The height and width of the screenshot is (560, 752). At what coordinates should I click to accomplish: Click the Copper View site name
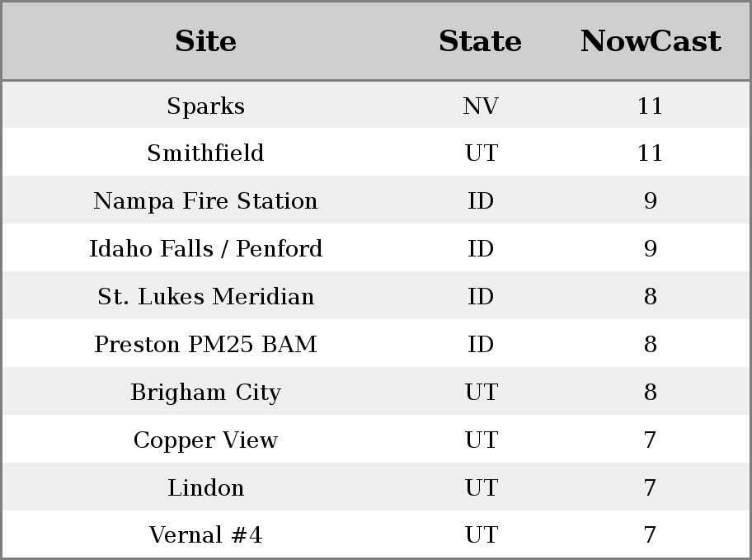(x=205, y=440)
